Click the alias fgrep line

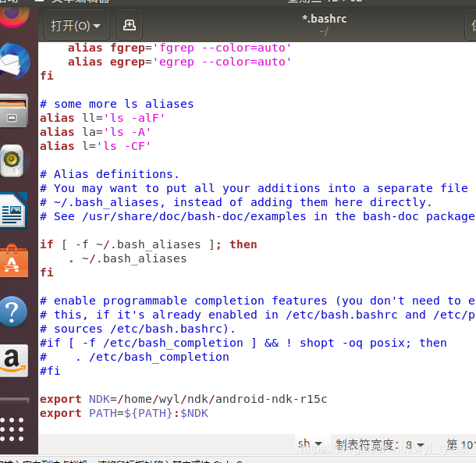click(179, 48)
